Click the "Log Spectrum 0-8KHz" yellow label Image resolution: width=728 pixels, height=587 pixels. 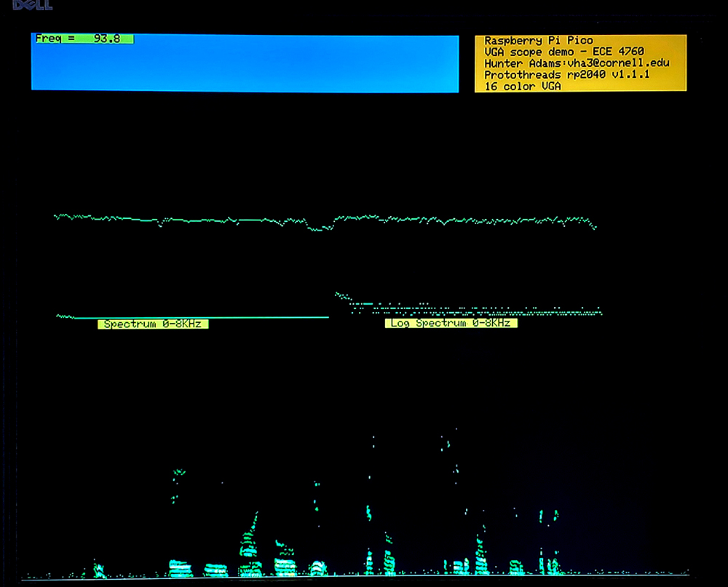(x=451, y=323)
